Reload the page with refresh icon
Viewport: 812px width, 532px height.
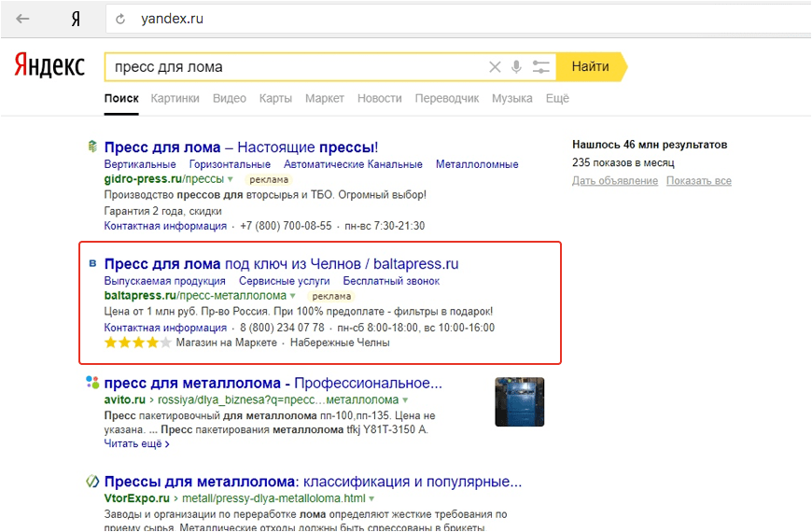tap(120, 19)
